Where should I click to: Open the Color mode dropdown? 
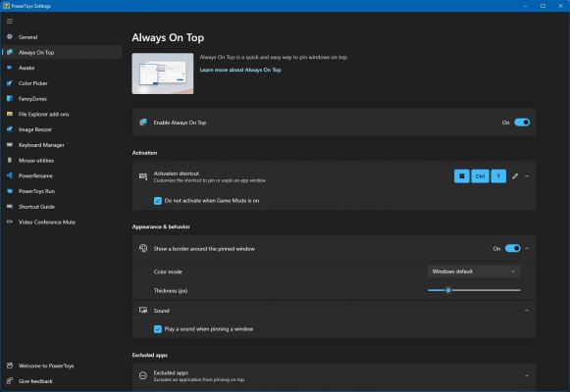coord(474,271)
